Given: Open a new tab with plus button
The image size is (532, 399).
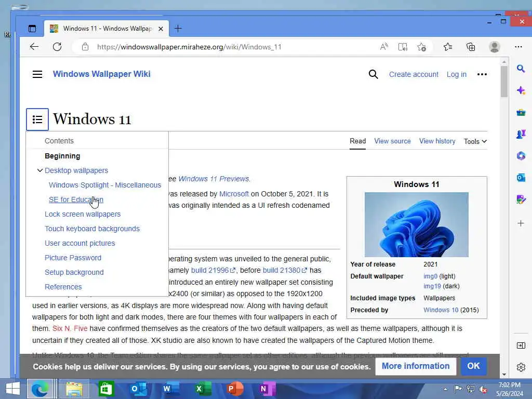Looking at the screenshot, I should (178, 29).
